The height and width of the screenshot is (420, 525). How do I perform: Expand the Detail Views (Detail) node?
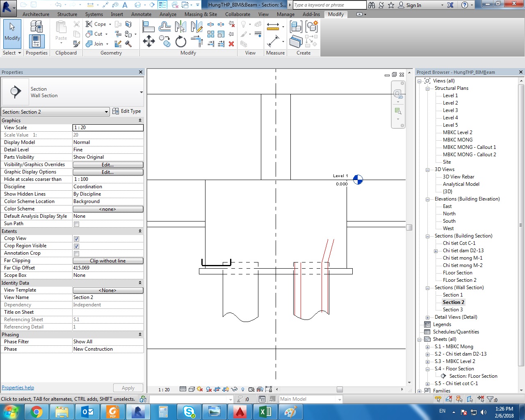pyautogui.click(x=427, y=317)
